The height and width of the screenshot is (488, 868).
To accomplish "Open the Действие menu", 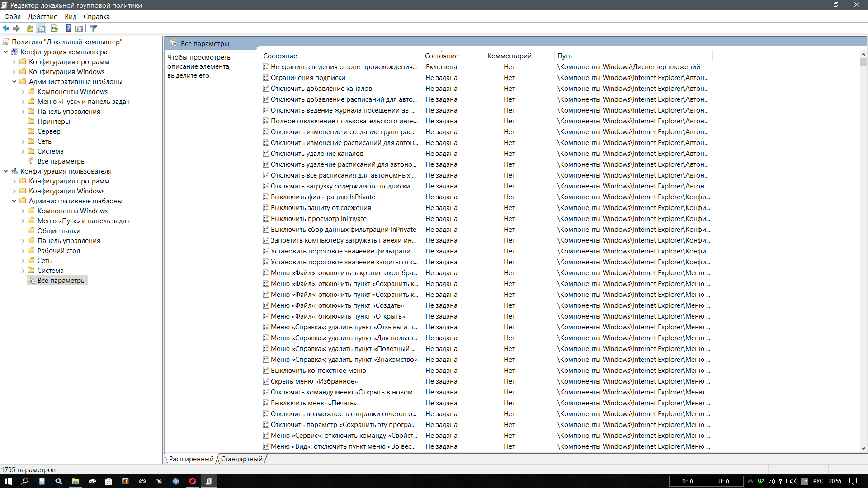I will tap(42, 17).
